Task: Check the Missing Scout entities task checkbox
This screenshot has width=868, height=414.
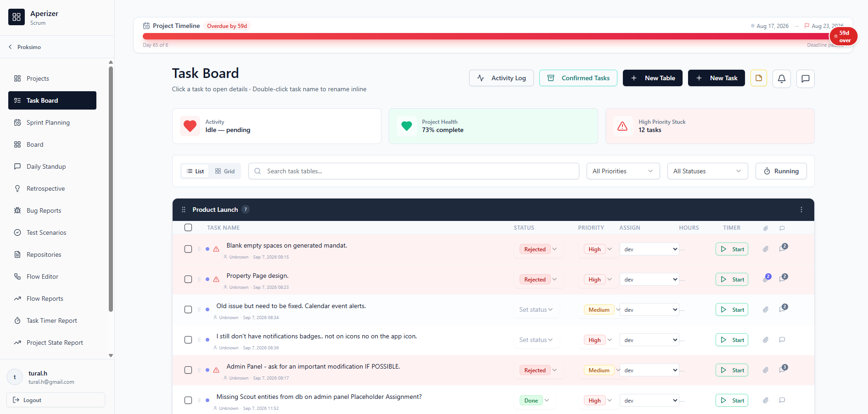Action: (188, 400)
